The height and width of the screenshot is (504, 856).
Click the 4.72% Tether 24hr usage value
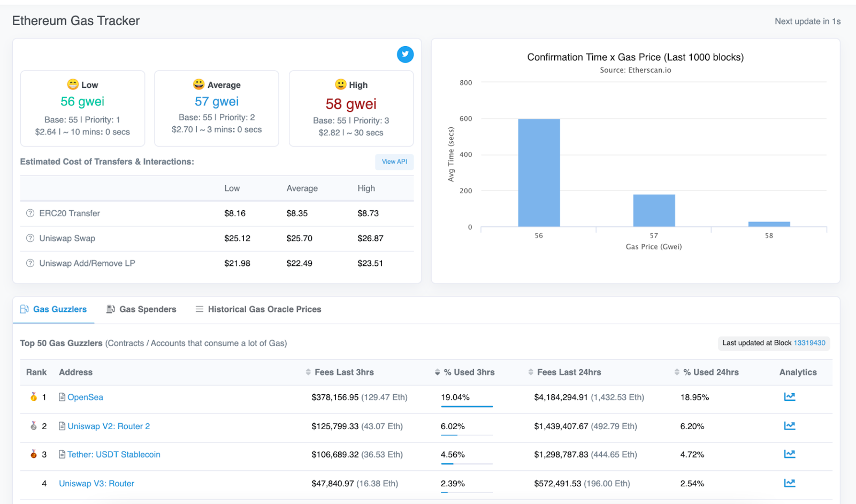(x=692, y=455)
